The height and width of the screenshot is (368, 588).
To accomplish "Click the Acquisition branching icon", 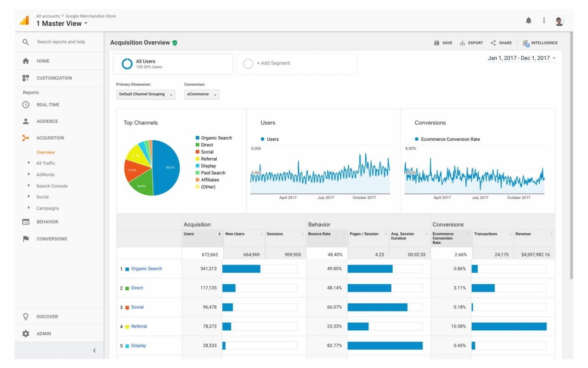I will tap(26, 138).
